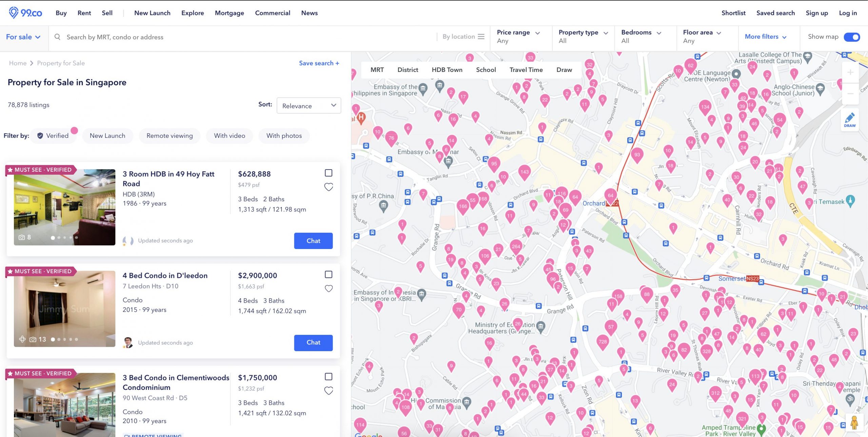Open Street View pegman on map
Viewport: 868px width, 437px height.
(x=854, y=423)
